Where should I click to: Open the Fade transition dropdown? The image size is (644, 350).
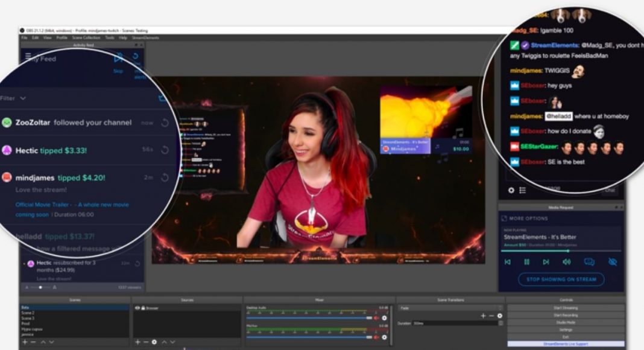pos(452,308)
